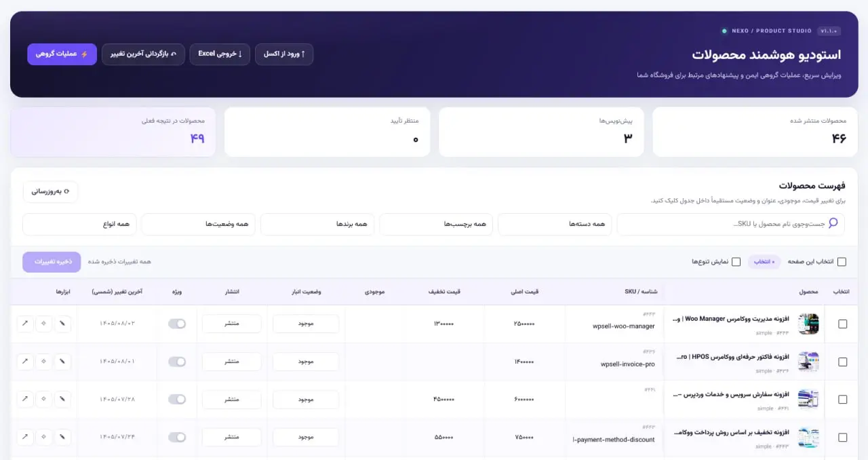Click the open-arrow icon for wpsell-woo-manager row
The height and width of the screenshot is (460, 868).
[x=25, y=324]
